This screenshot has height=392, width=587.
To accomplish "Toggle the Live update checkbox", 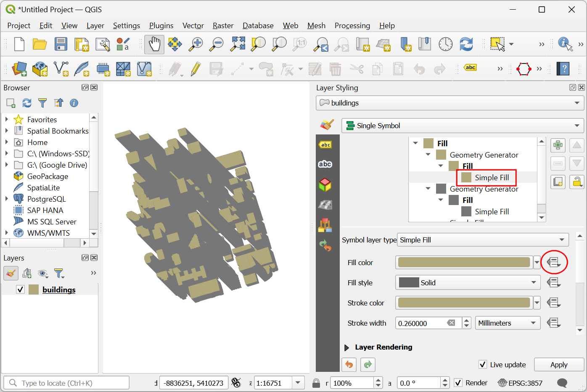I will click(x=483, y=364).
